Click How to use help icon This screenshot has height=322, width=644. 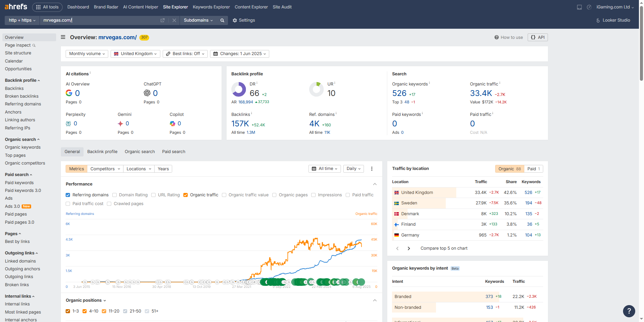pyautogui.click(x=497, y=38)
